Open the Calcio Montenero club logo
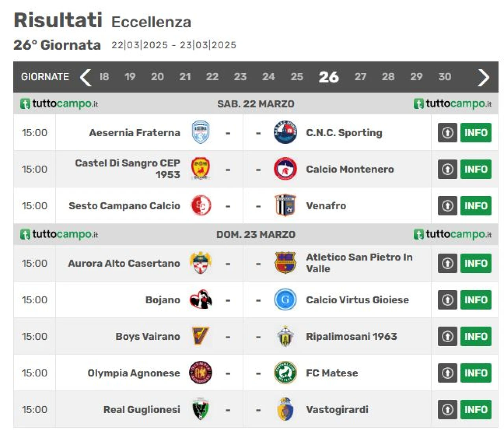This screenshot has width=504, height=434. [285, 169]
